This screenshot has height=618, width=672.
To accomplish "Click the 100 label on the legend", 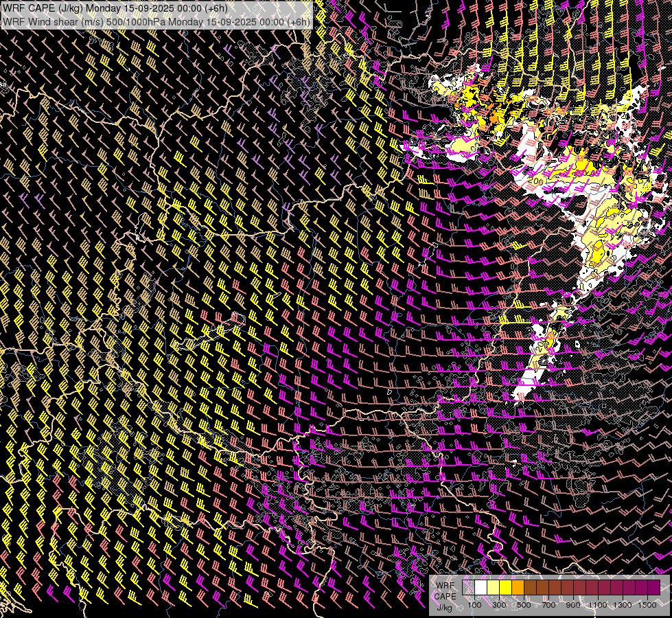I will 474,605.
